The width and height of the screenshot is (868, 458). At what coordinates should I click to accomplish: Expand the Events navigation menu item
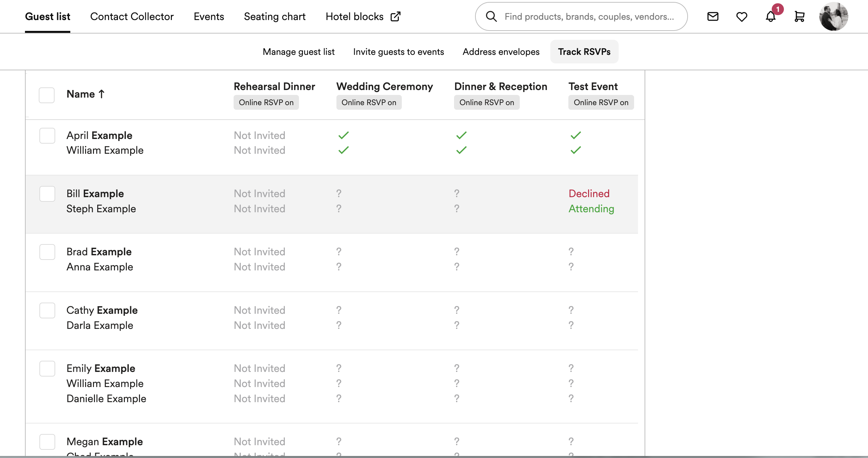[x=209, y=16]
